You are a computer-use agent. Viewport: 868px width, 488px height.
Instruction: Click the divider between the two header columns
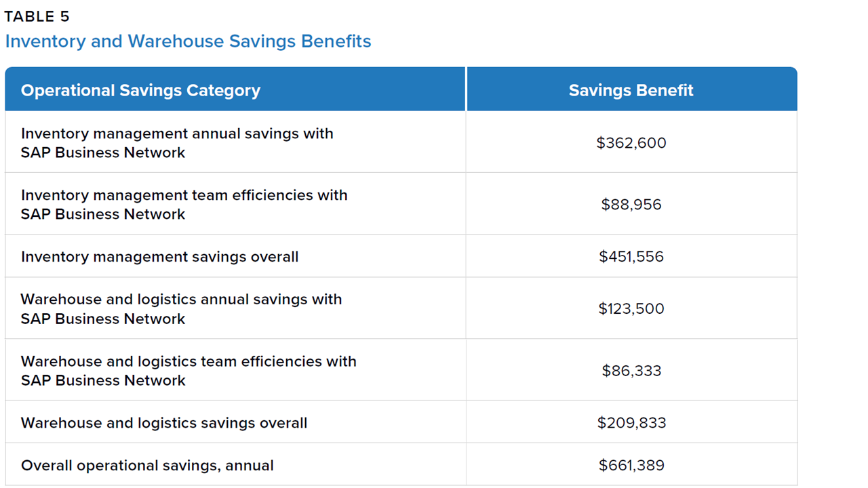tap(466, 89)
